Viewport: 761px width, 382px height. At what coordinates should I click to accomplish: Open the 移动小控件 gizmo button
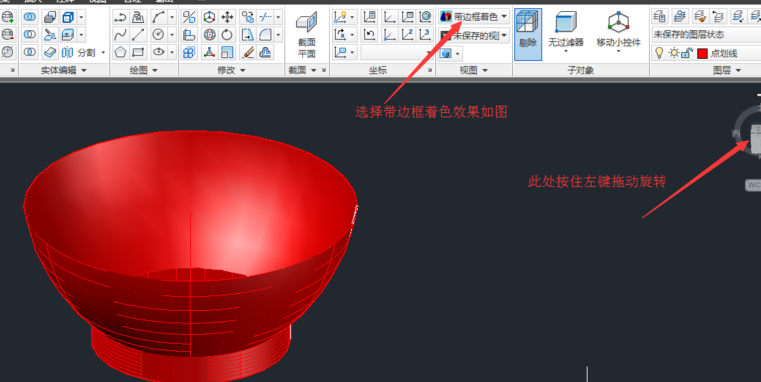tap(618, 32)
